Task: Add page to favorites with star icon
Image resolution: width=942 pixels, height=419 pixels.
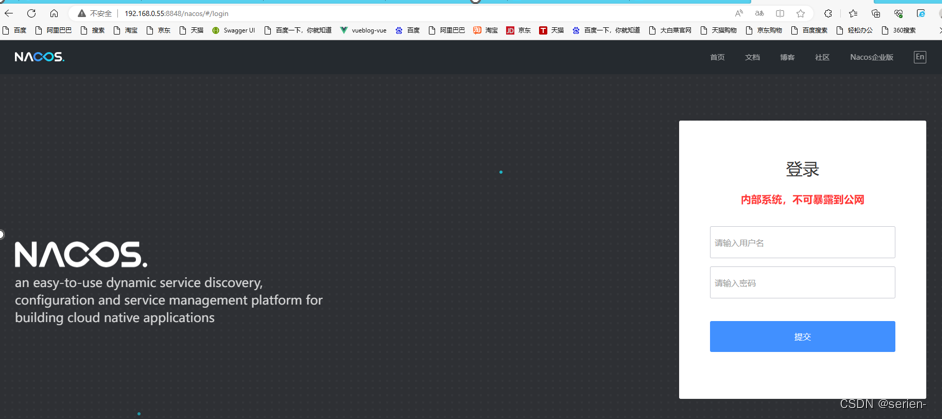Action: point(801,13)
